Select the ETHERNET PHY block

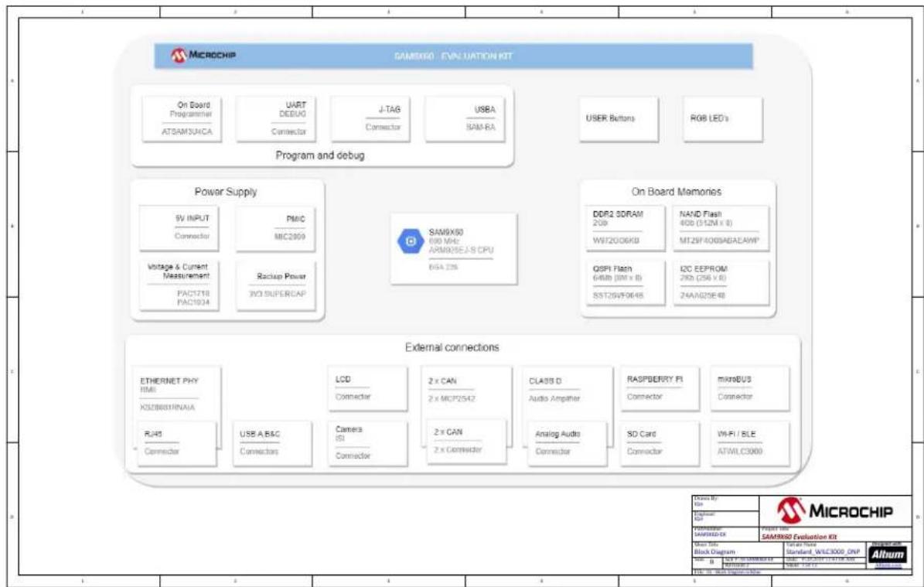177,394
